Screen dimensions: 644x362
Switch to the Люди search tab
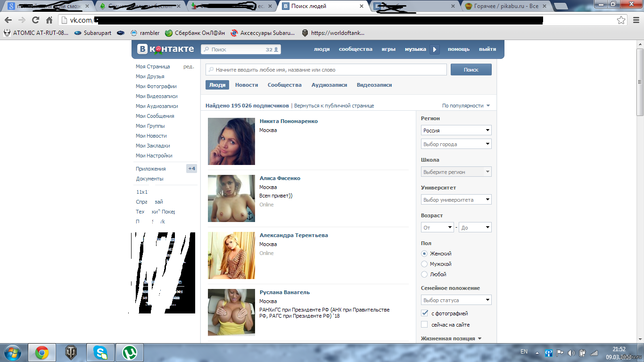(x=217, y=85)
